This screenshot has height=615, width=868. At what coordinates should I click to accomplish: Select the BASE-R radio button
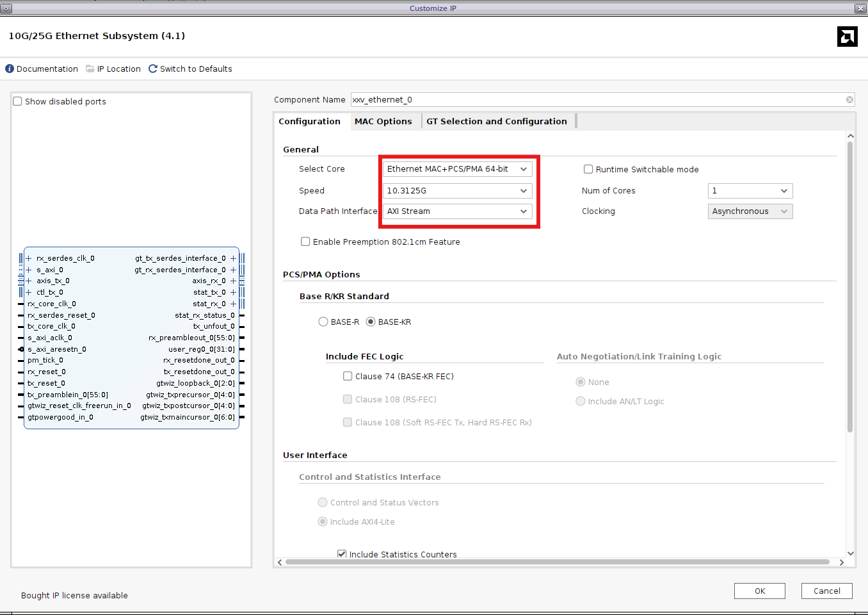[x=323, y=322]
